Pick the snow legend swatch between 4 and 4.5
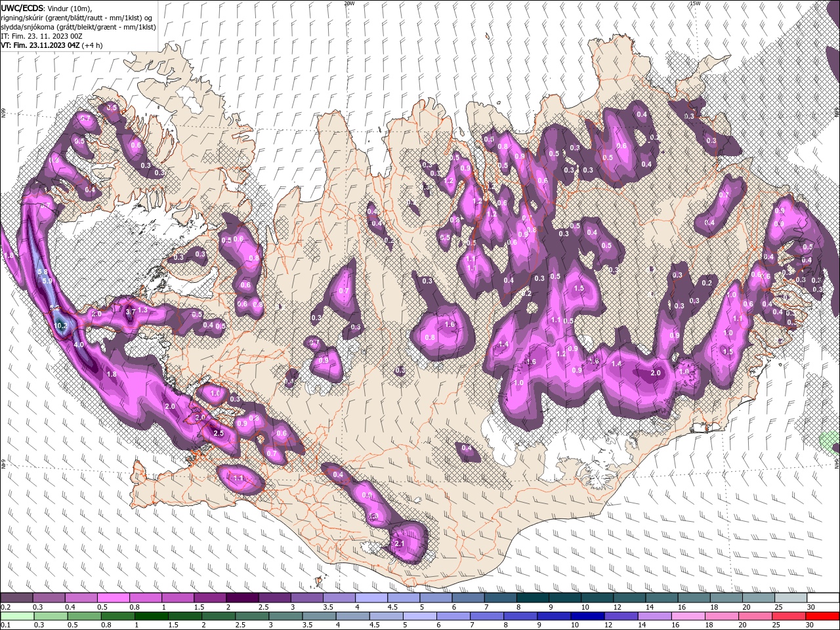Screen dimensions: 840x630 click(x=370, y=598)
